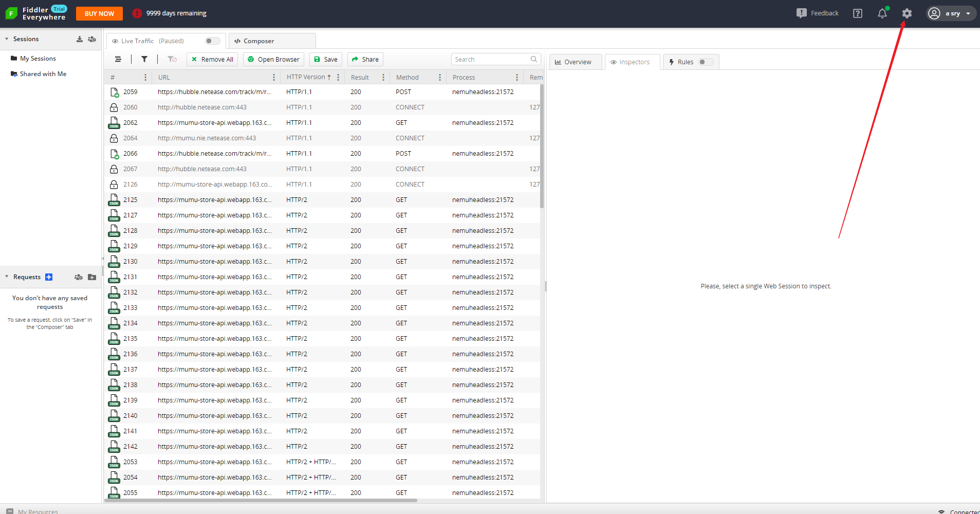Image resolution: width=980 pixels, height=514 pixels.
Task: Toggle the Live Traffic capture switch
Action: pos(212,41)
